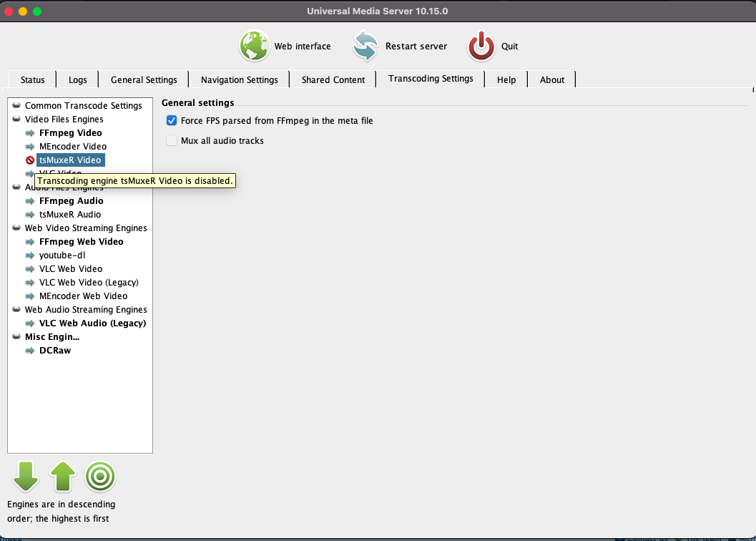Uncheck Force FPS parsed from FFmpeg
The height and width of the screenshot is (541, 756).
172,121
